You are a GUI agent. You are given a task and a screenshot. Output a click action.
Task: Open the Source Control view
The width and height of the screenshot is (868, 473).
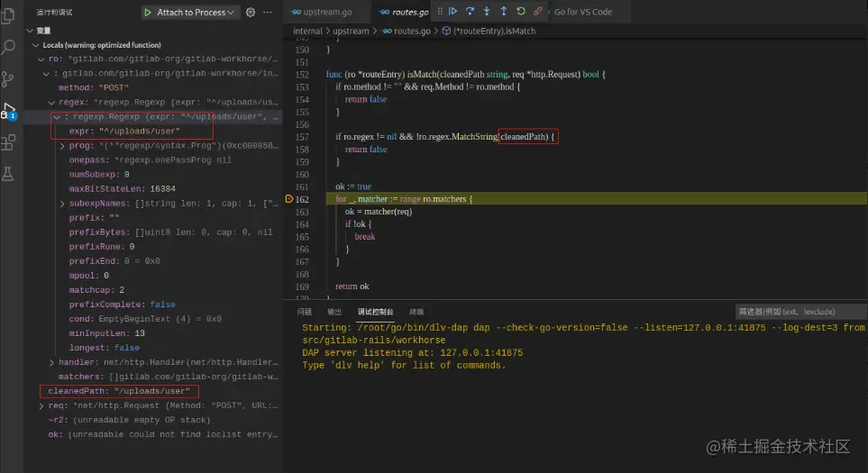tap(9, 79)
